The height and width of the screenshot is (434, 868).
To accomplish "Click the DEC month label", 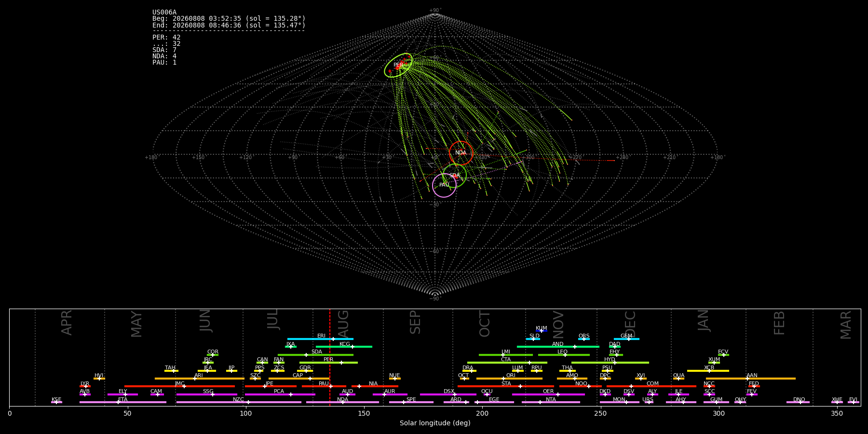I will pos(630,324).
